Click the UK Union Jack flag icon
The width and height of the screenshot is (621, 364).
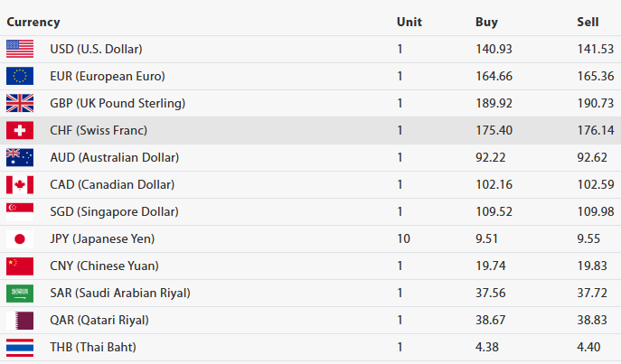20,103
